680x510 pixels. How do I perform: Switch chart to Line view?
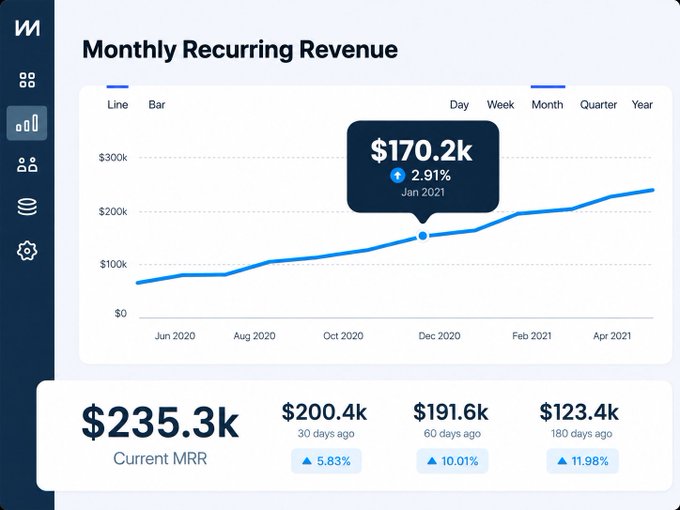click(118, 105)
